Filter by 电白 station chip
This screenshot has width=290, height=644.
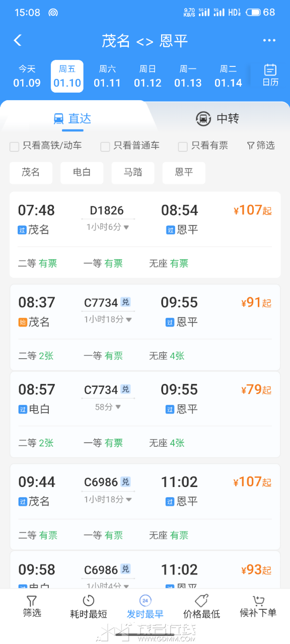(82, 173)
